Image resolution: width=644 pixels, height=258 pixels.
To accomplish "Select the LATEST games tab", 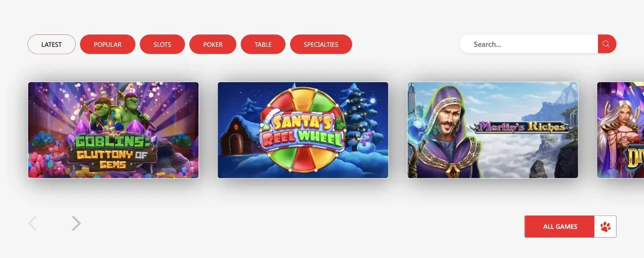I will point(52,44).
